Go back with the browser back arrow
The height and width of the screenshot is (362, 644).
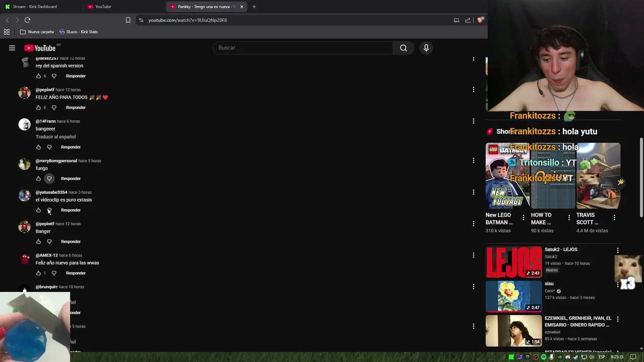click(x=7, y=20)
